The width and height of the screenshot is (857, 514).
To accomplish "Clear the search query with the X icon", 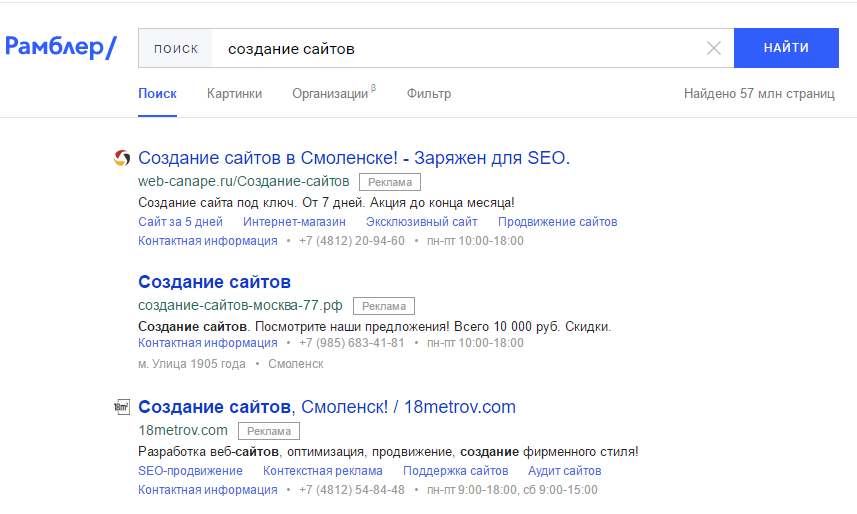I will pyautogui.click(x=714, y=48).
